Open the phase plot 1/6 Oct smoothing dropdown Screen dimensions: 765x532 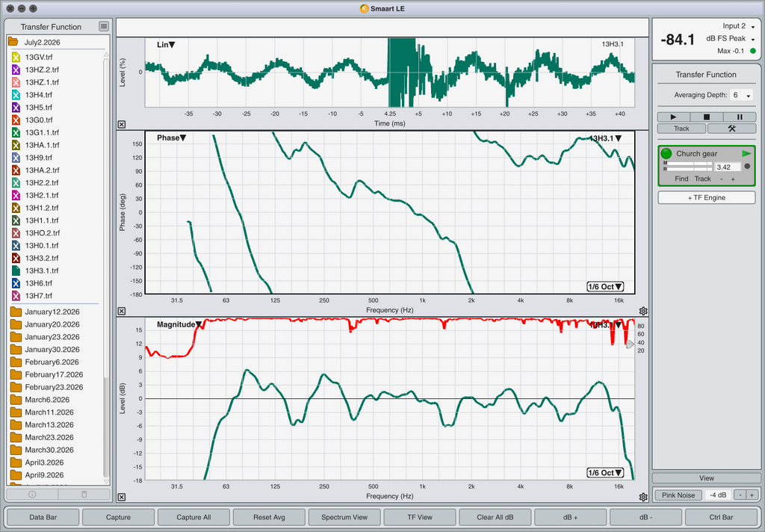coord(605,286)
